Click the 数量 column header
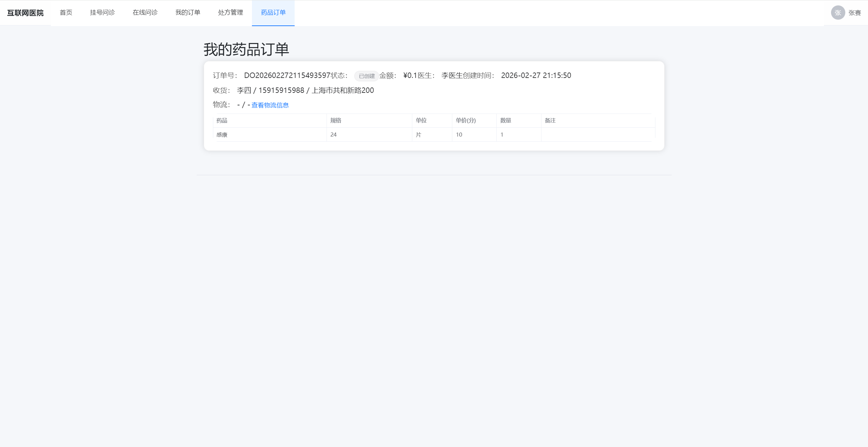This screenshot has width=868, height=447. 506,120
